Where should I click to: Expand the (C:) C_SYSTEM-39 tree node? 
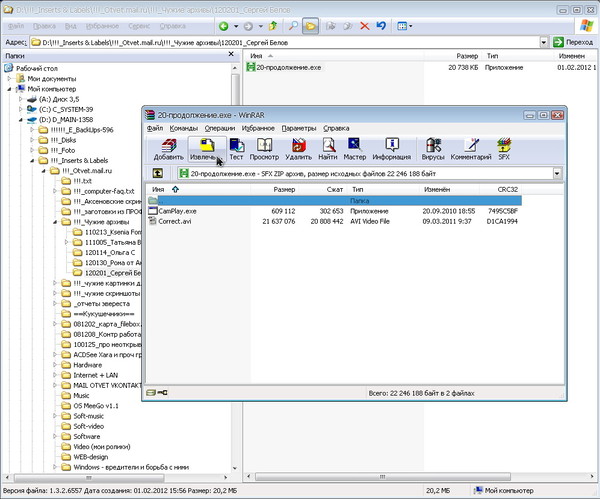pos(21,109)
